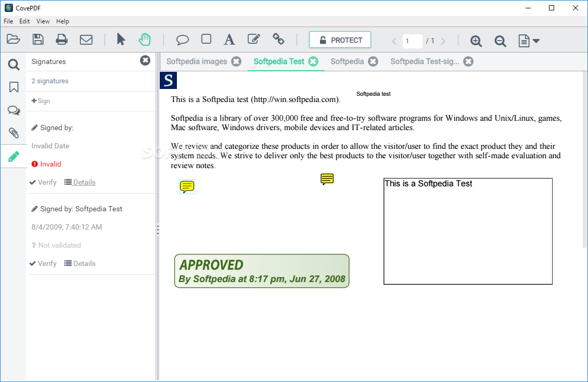This screenshot has width=588, height=382.
Task: Click the page number field
Action: (x=412, y=41)
